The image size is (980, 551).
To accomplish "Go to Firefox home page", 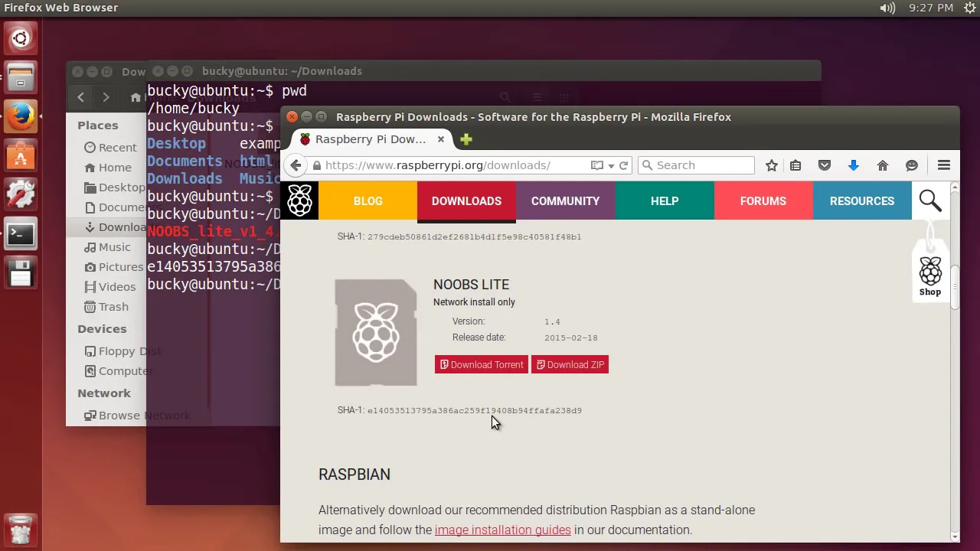I will (x=883, y=165).
